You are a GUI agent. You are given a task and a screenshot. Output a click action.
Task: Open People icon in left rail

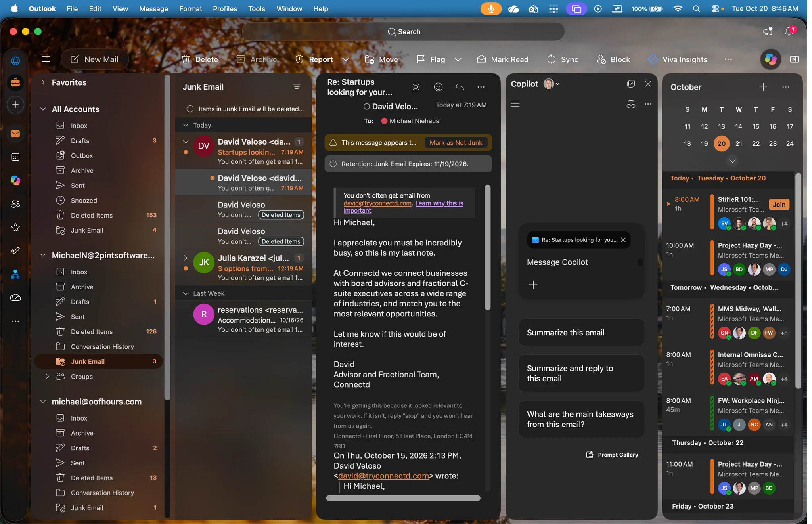click(15, 204)
